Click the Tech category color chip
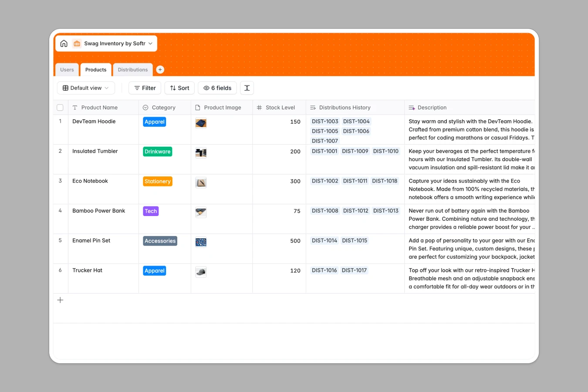The width and height of the screenshot is (588, 392). pos(151,211)
